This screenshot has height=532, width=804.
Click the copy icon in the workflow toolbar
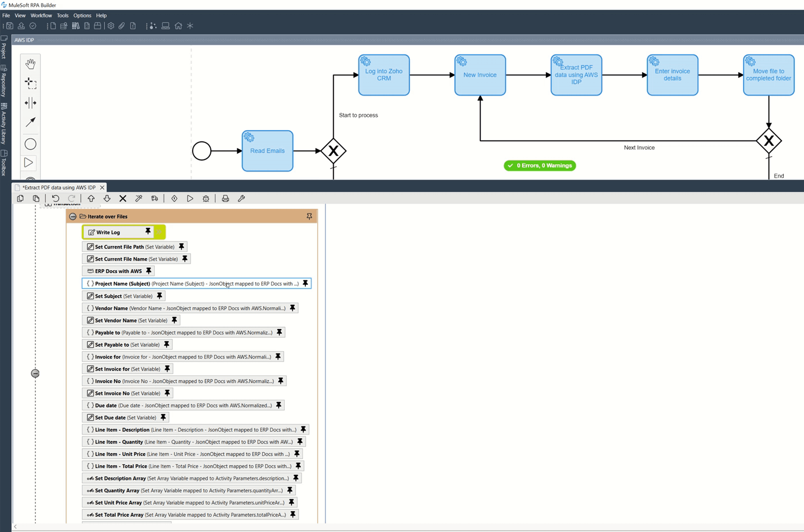pyautogui.click(x=20, y=199)
